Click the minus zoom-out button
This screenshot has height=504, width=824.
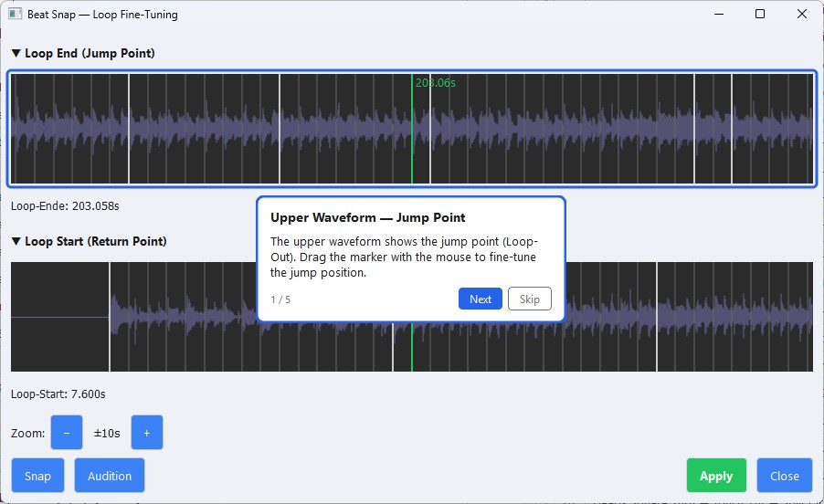67,433
